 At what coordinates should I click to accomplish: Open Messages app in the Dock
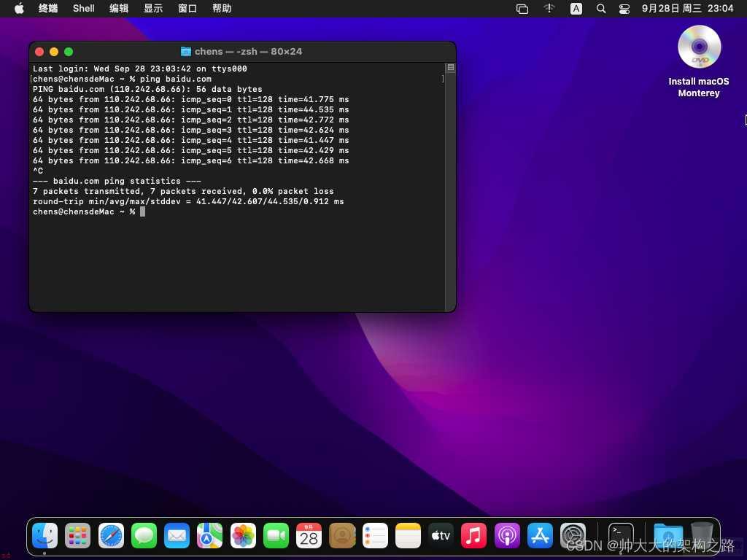pos(144,535)
